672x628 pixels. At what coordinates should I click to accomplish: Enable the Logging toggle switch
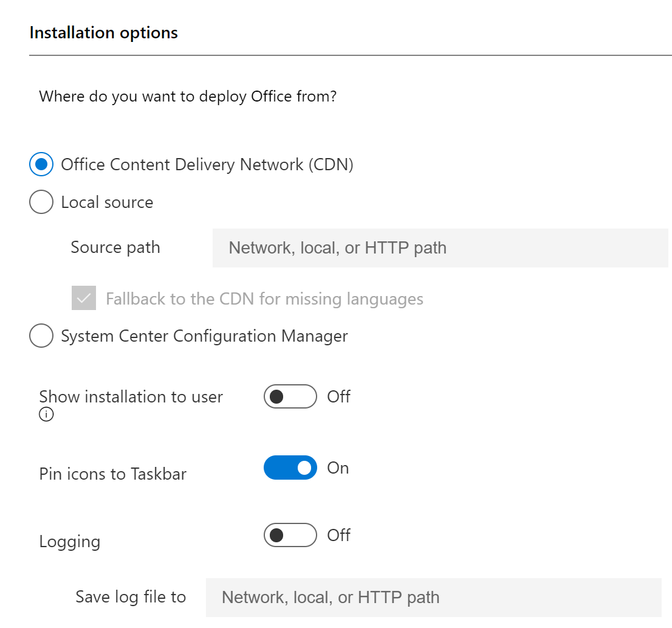coord(290,535)
